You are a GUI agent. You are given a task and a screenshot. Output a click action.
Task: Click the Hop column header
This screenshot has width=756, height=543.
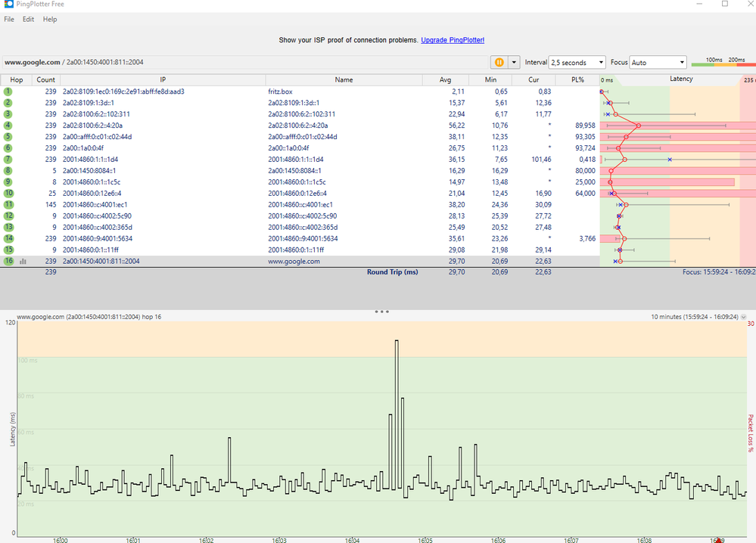click(x=17, y=80)
